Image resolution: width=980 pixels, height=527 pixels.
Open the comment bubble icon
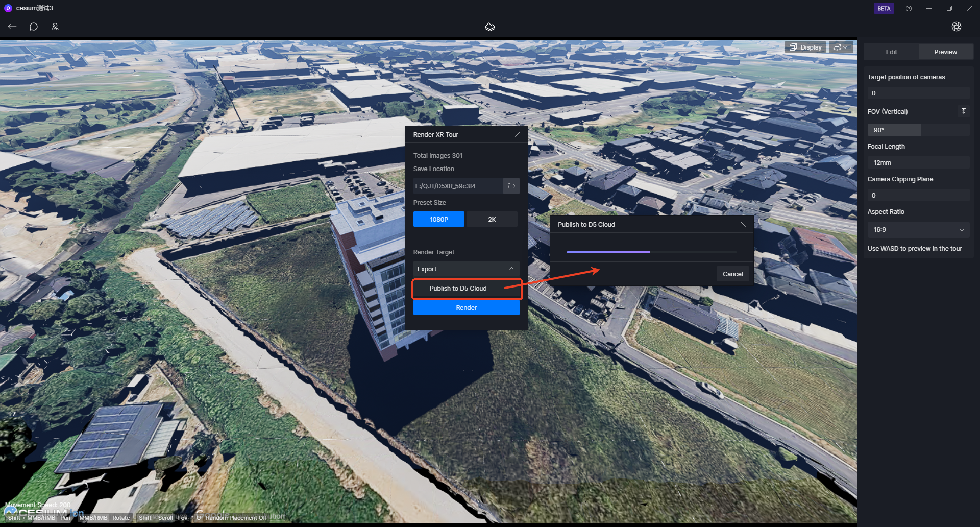(x=34, y=27)
